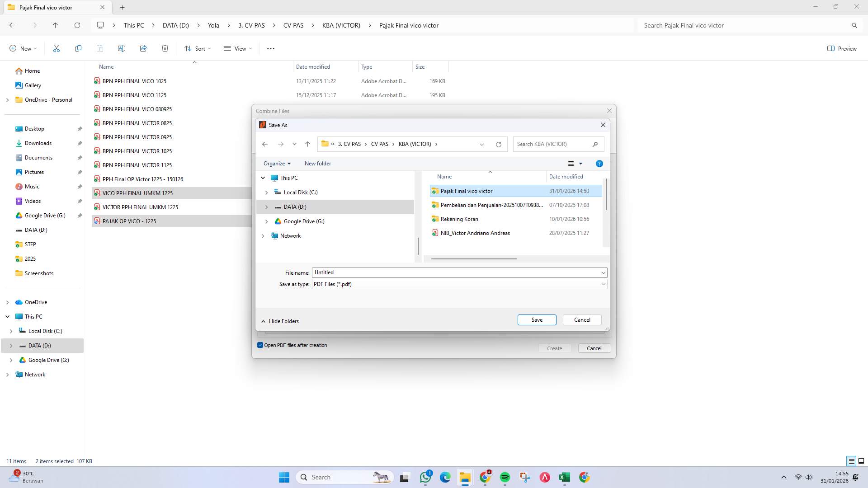
Task: Collapse Hide Folders in Save As dialog
Action: point(280,321)
